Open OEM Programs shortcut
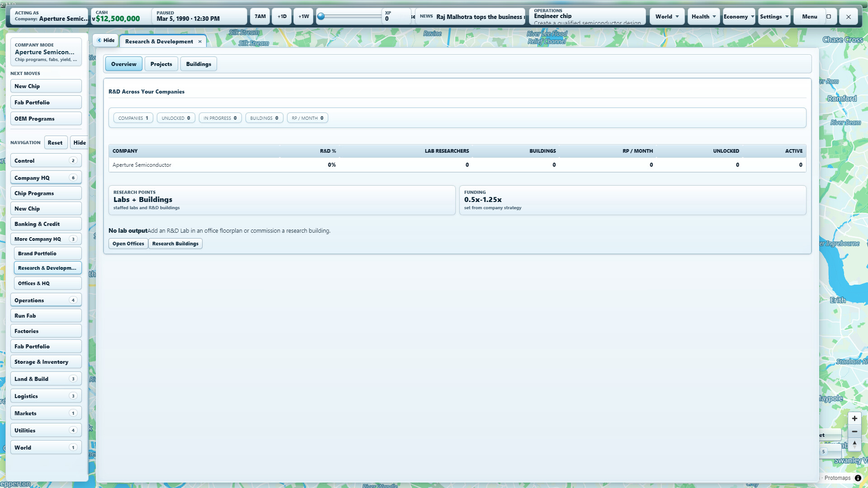The image size is (868, 488). tap(46, 119)
